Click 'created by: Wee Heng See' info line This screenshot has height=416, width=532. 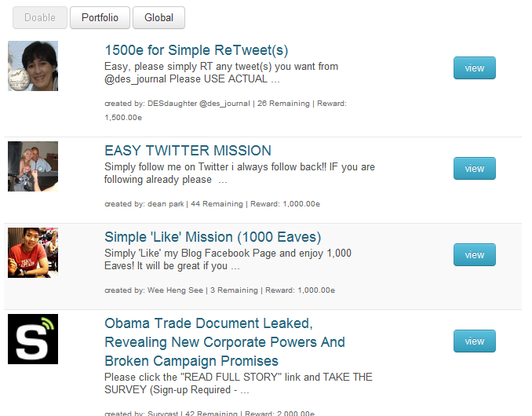pyautogui.click(x=220, y=290)
